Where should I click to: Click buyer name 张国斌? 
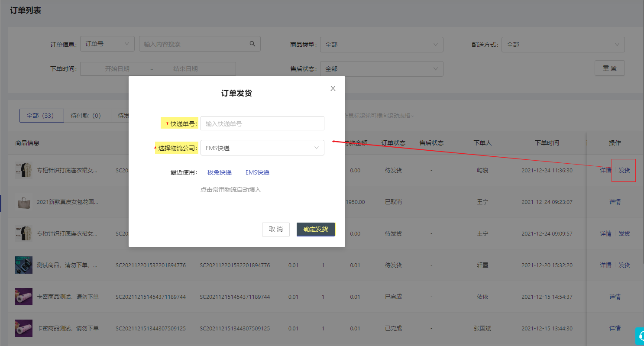click(x=482, y=328)
